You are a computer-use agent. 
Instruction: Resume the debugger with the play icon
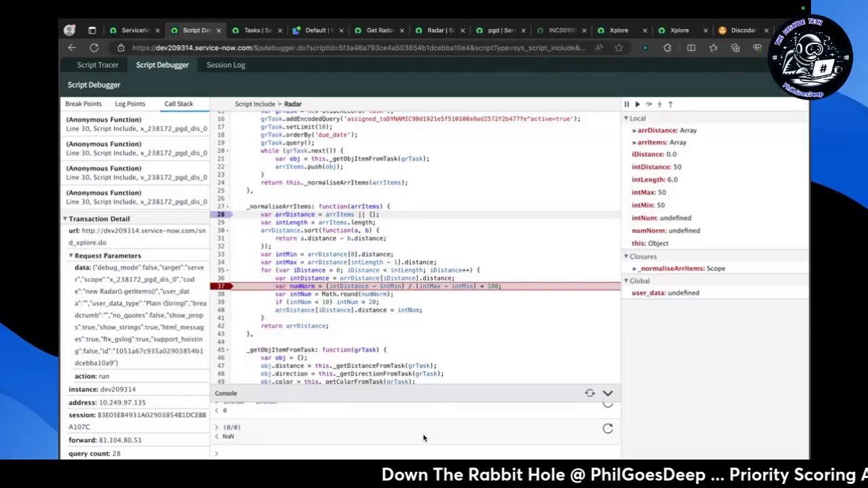coord(637,104)
